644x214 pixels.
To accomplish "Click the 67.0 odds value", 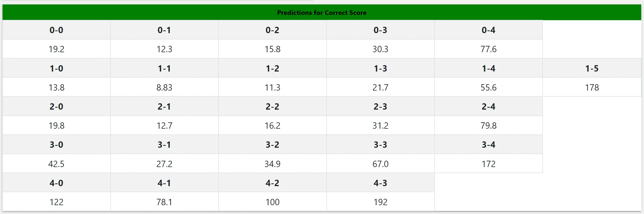I will coord(380,164).
